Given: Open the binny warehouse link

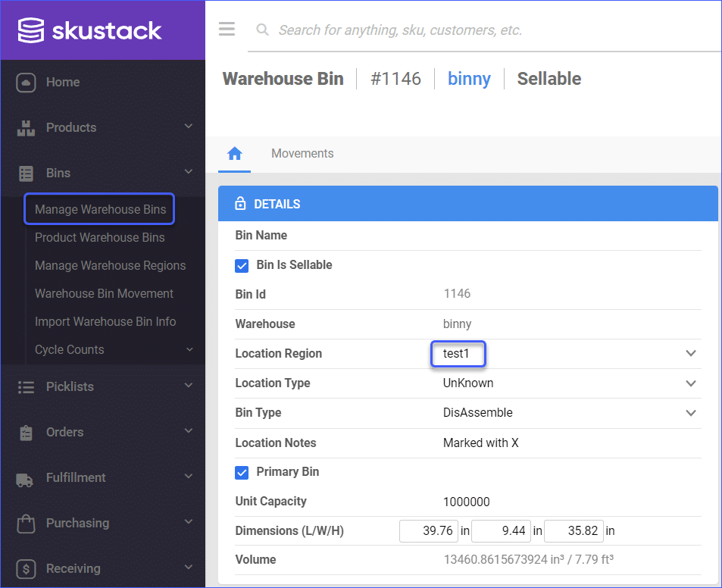Looking at the screenshot, I should 469,79.
